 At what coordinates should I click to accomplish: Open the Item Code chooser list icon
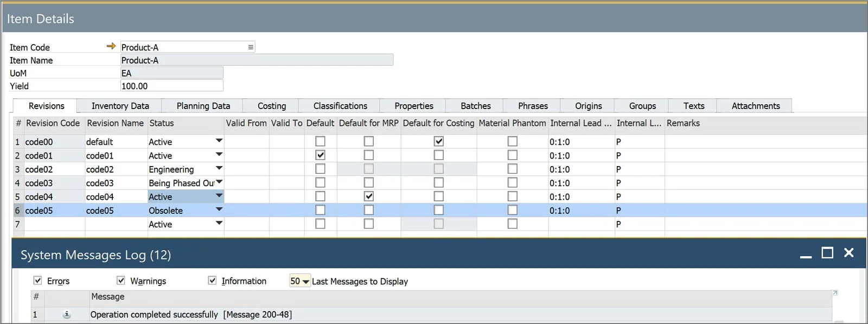[x=251, y=47]
